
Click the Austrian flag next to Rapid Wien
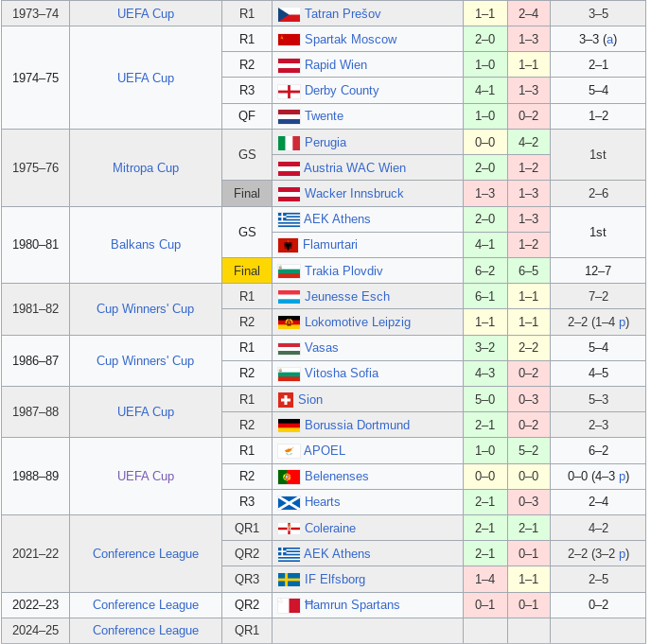(289, 65)
